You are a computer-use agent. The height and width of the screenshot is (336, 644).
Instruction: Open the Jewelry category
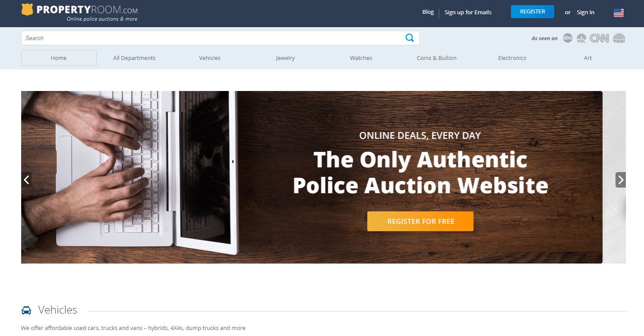[286, 58]
